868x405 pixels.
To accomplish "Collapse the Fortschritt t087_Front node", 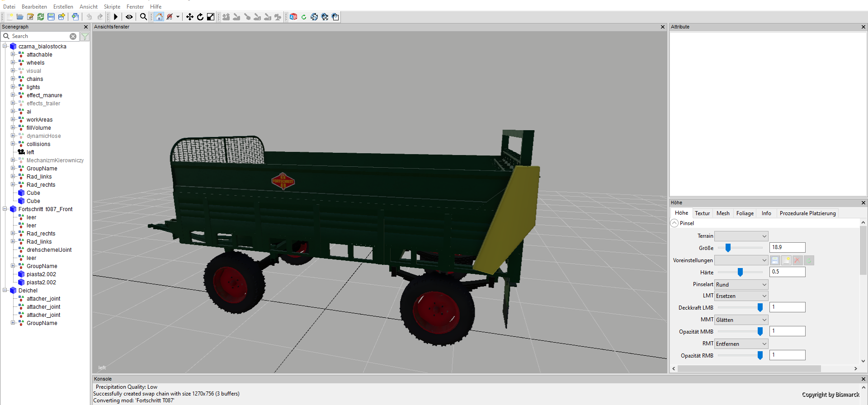I will [x=5, y=209].
